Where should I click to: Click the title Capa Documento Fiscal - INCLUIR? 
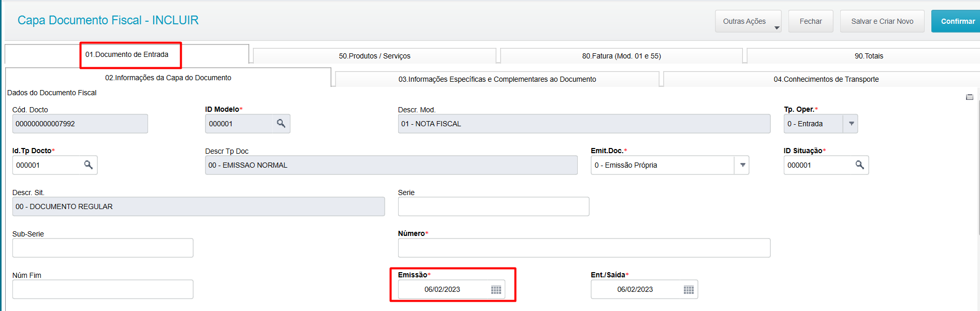pos(108,20)
